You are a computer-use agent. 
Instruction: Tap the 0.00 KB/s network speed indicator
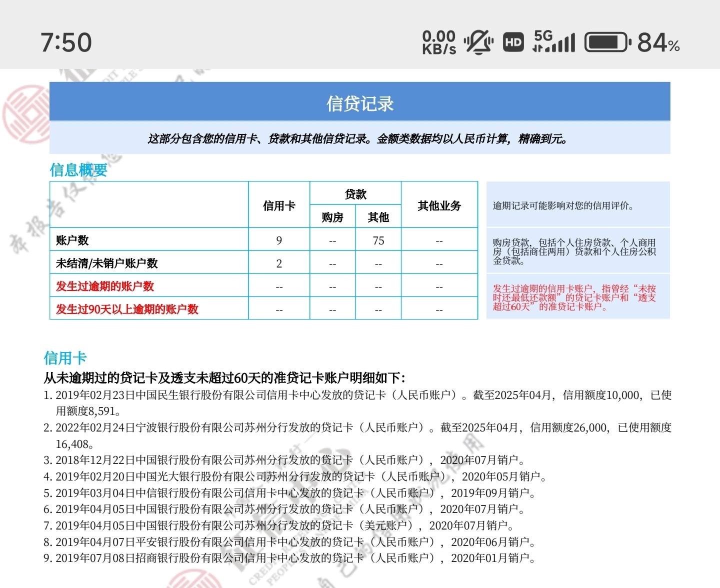point(439,42)
